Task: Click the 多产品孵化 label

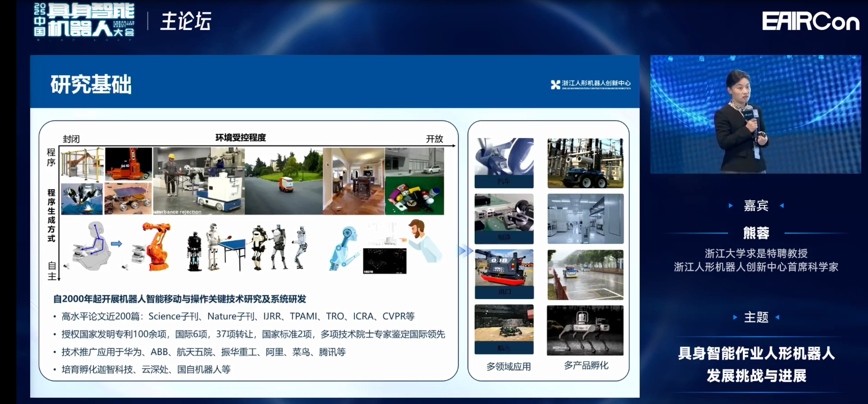Action: (x=586, y=366)
